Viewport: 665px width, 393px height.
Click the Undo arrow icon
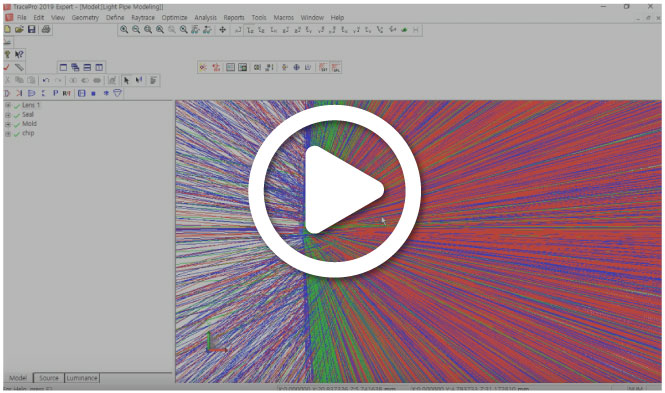pos(46,80)
